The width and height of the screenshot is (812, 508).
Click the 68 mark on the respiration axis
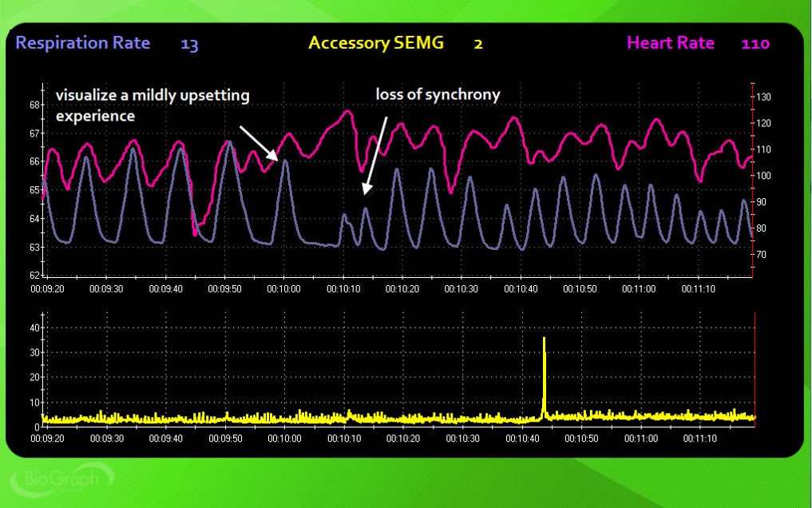click(35, 105)
